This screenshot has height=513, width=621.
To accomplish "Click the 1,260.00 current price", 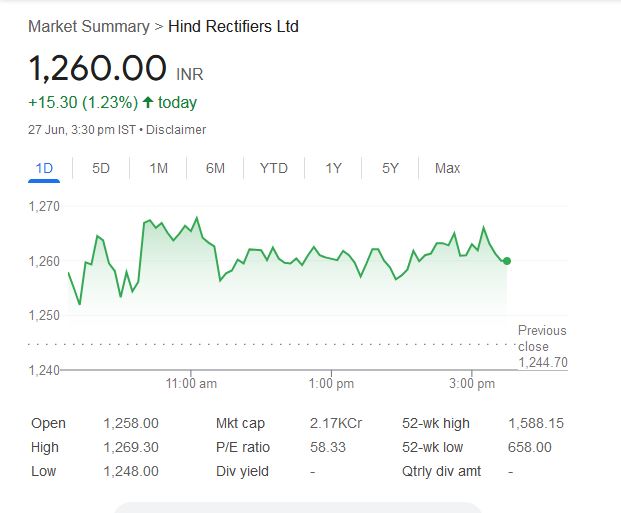I will (97, 69).
